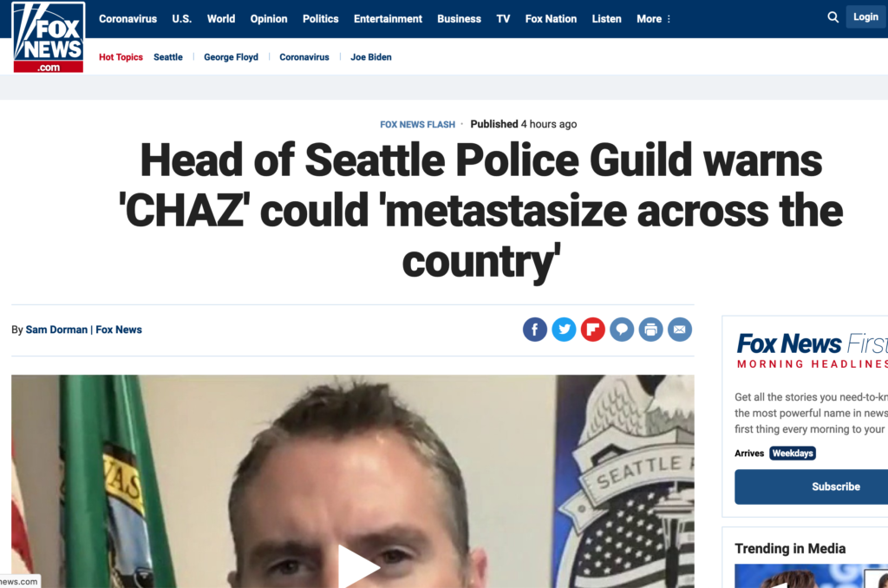Viewport: 888px width, 588px height.
Task: Open the Joe Biden hot topic
Action: [x=371, y=57]
